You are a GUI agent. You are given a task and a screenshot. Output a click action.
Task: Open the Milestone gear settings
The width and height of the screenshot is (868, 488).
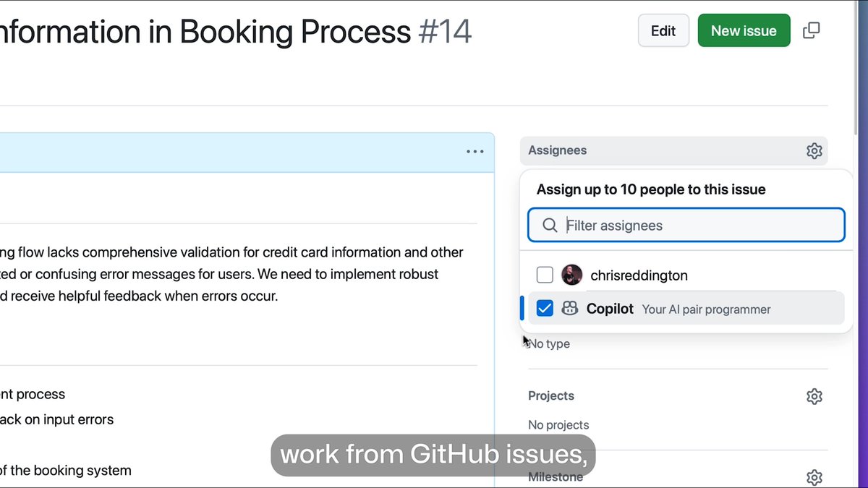tap(814, 477)
